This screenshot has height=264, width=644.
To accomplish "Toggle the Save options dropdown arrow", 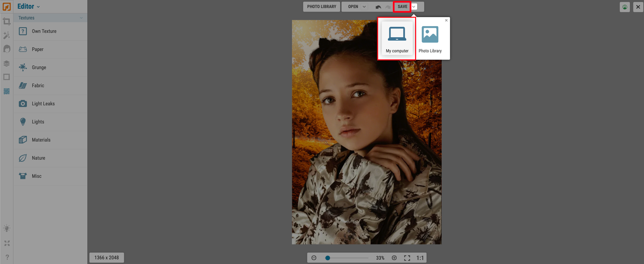I will 414,7.
